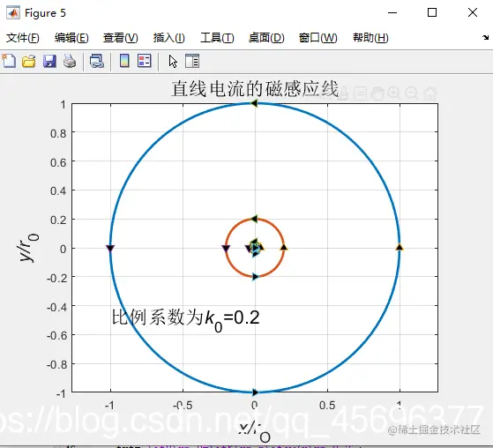493x448 pixels.
Task: Click the top arrow marker on the orange circle
Action: coord(254,219)
